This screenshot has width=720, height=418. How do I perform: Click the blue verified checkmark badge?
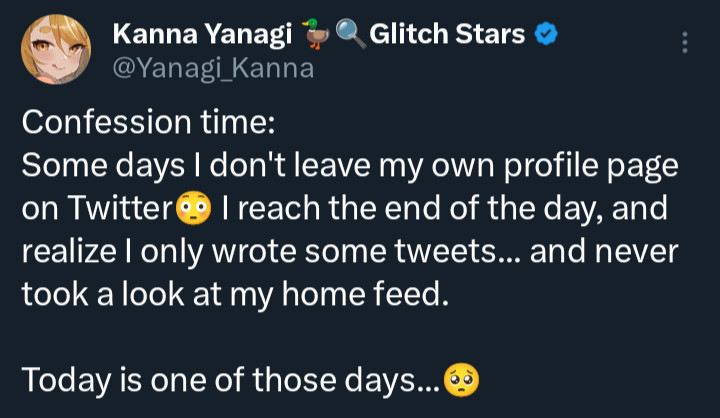pos(546,35)
